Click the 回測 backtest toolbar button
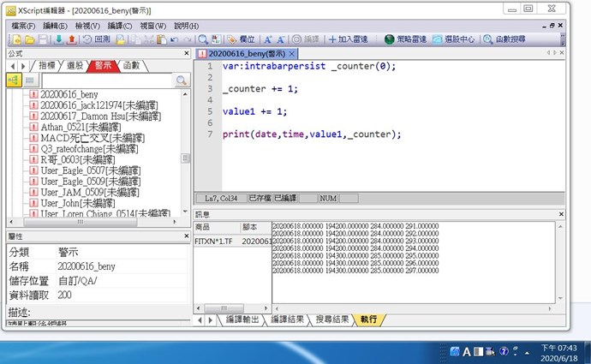 click(96, 39)
